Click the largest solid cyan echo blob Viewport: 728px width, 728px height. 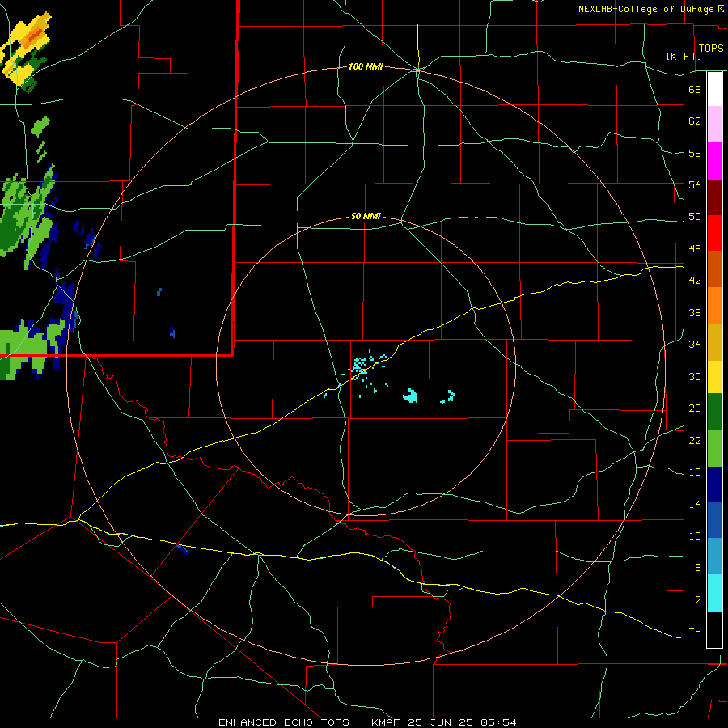410,396
